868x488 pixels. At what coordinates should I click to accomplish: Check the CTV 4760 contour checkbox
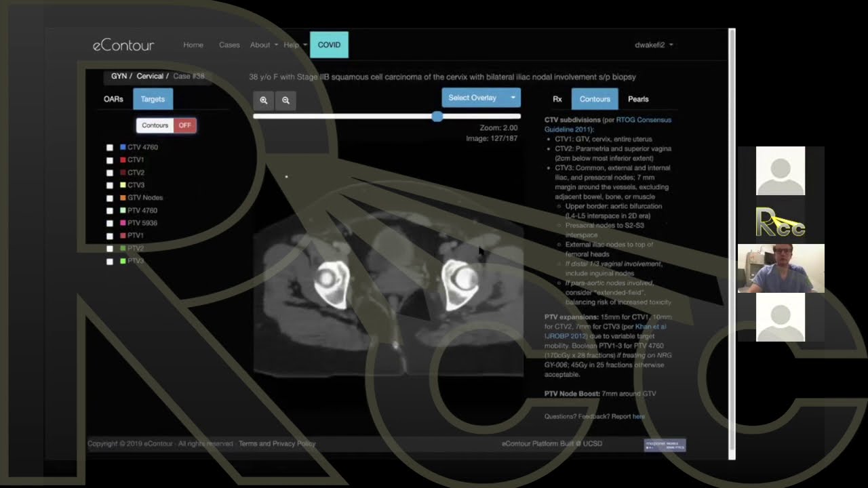110,147
